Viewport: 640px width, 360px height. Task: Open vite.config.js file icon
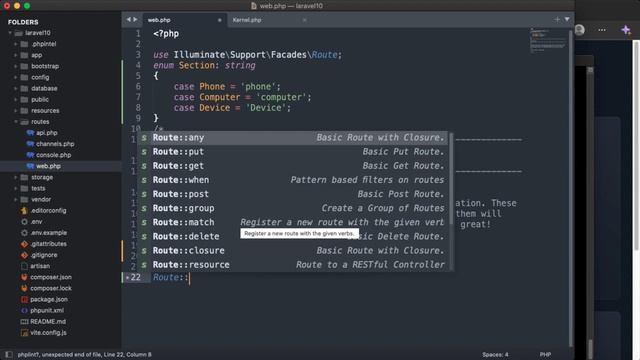[24, 333]
